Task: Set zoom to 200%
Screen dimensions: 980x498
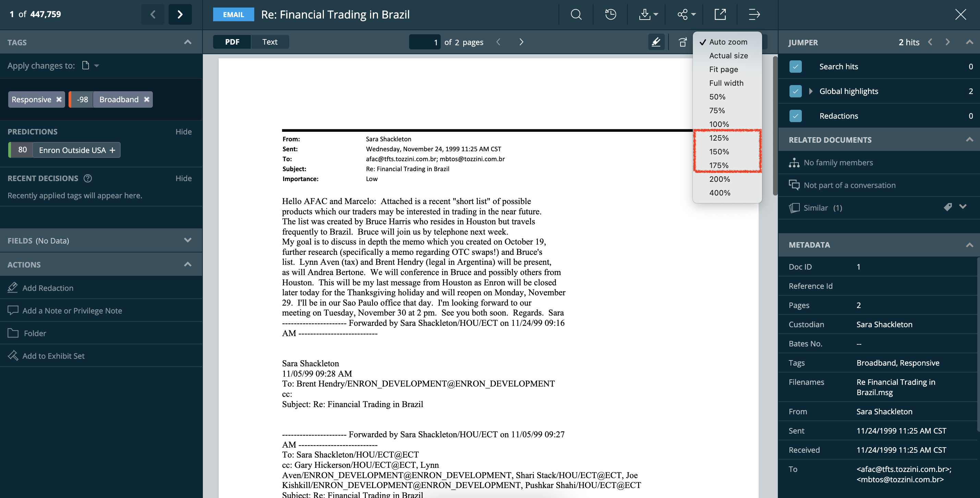Action: point(727,179)
